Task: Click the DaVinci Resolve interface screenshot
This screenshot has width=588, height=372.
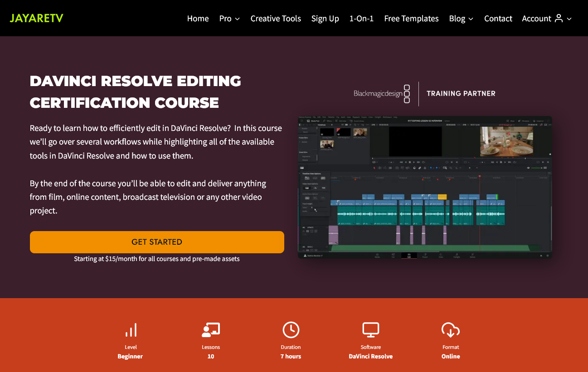Action: click(x=425, y=188)
